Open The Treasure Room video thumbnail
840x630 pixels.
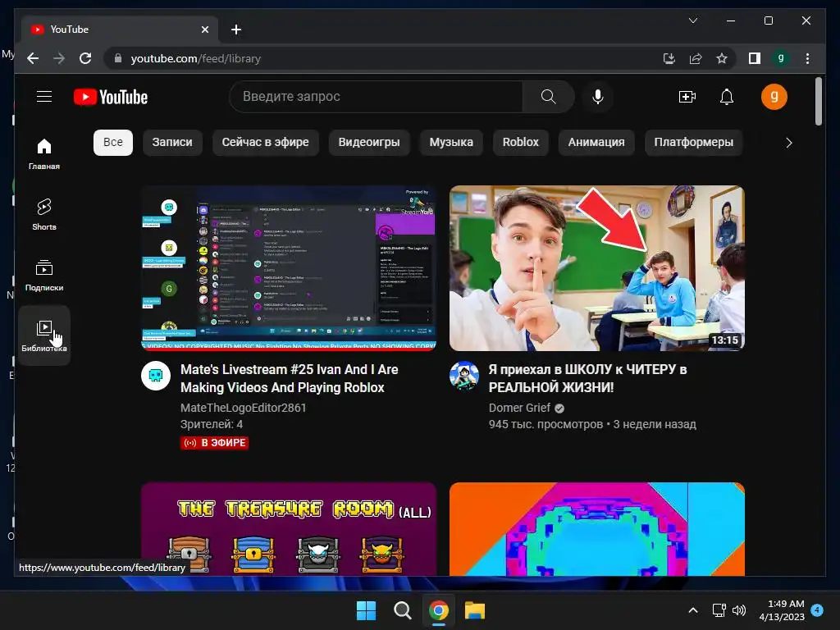coord(289,529)
